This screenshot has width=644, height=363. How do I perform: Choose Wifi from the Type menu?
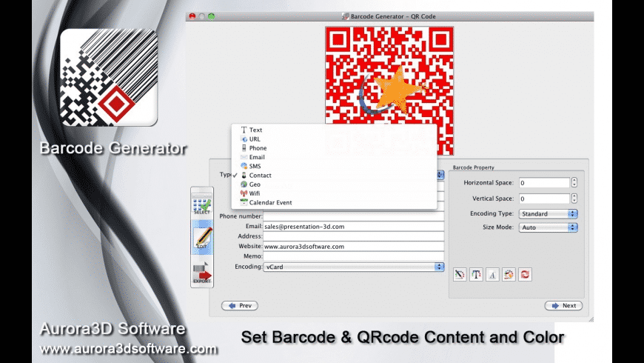[x=334, y=193]
